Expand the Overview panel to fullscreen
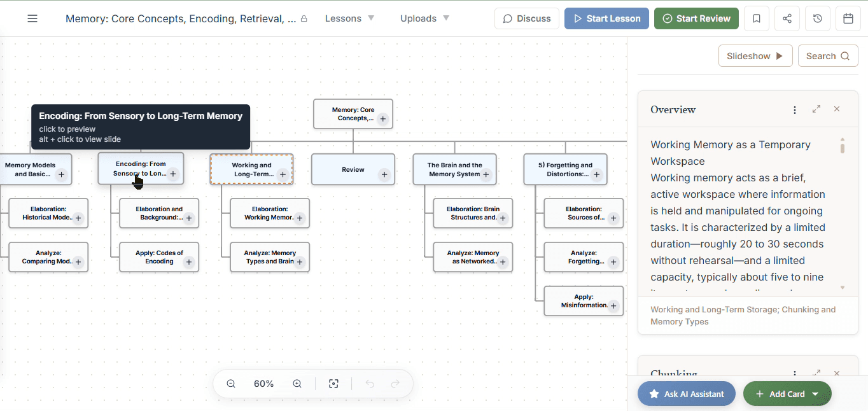The height and width of the screenshot is (411, 868). [816, 109]
